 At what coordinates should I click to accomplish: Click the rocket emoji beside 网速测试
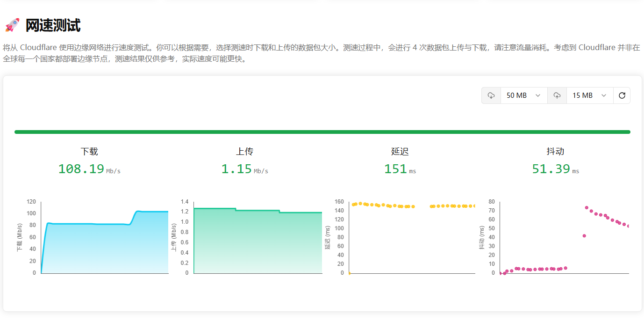tap(12, 25)
